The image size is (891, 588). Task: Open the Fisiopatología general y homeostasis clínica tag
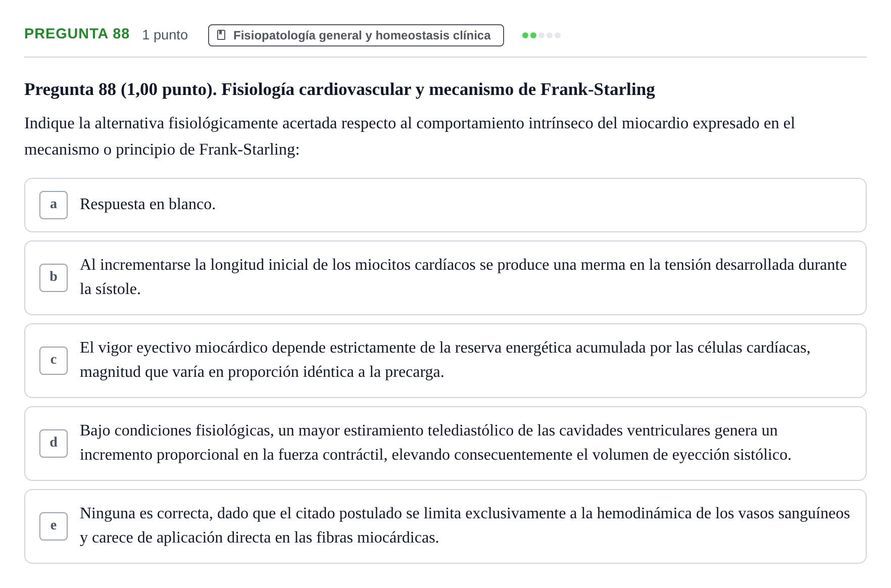click(356, 35)
